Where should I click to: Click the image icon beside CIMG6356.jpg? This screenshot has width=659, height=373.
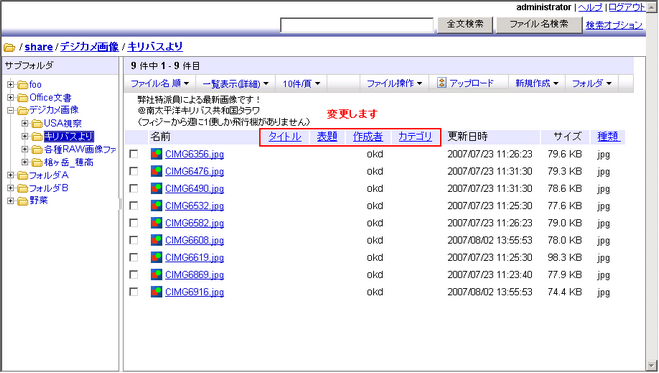click(x=156, y=154)
